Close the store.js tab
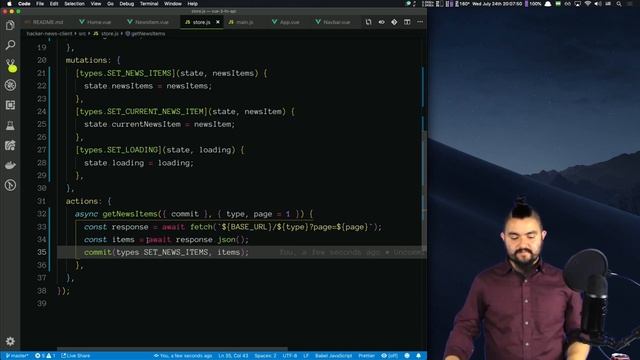Screen dimensions: 640x360 (x=218, y=22)
